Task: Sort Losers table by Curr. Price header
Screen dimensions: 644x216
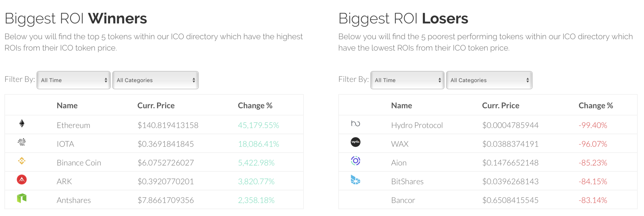Action: tap(501, 105)
